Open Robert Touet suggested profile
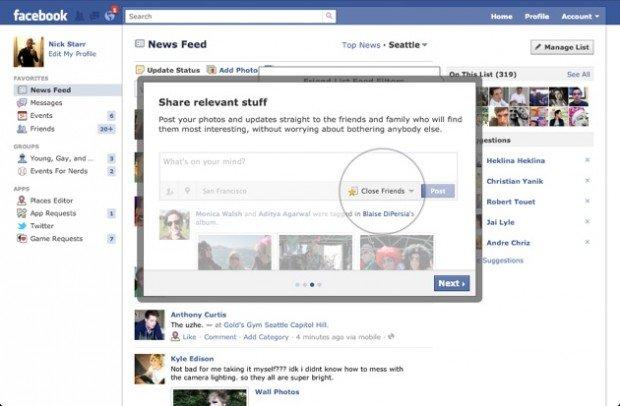 point(510,202)
